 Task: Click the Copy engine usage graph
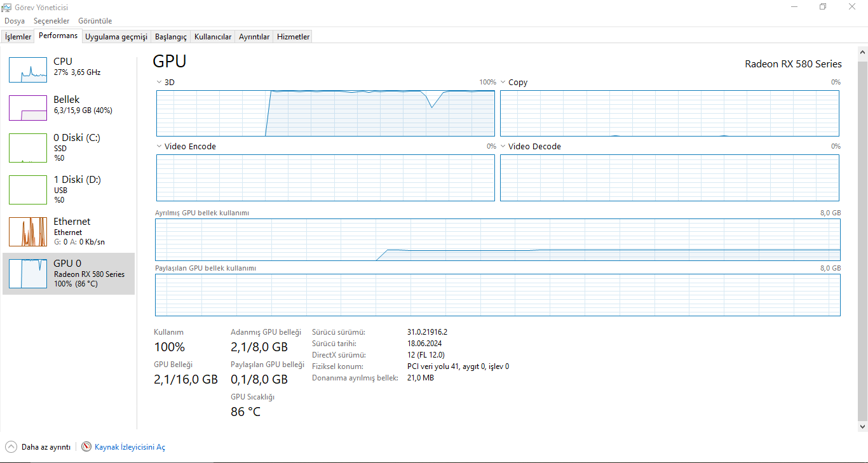point(670,113)
